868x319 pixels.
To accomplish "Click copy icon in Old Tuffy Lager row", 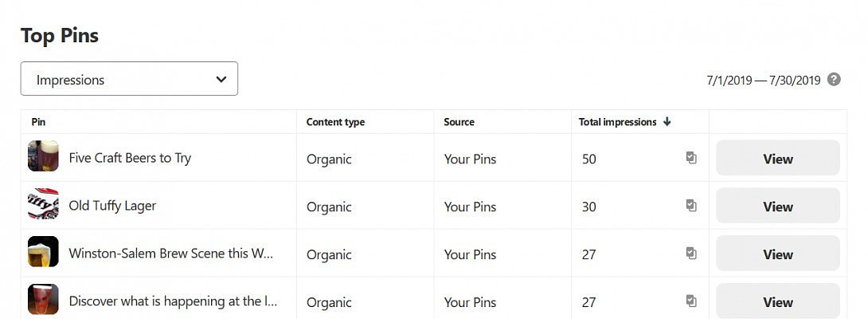I will tap(691, 206).
